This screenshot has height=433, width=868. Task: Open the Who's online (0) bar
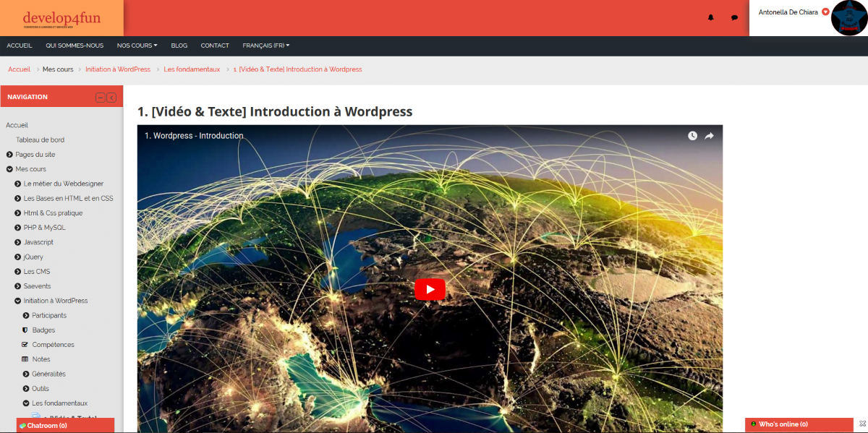coord(799,424)
